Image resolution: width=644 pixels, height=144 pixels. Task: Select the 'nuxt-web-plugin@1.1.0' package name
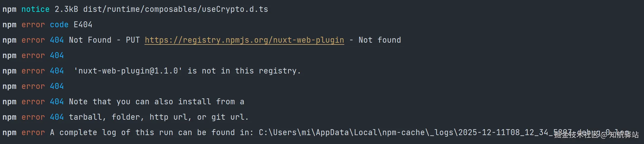coord(128,71)
